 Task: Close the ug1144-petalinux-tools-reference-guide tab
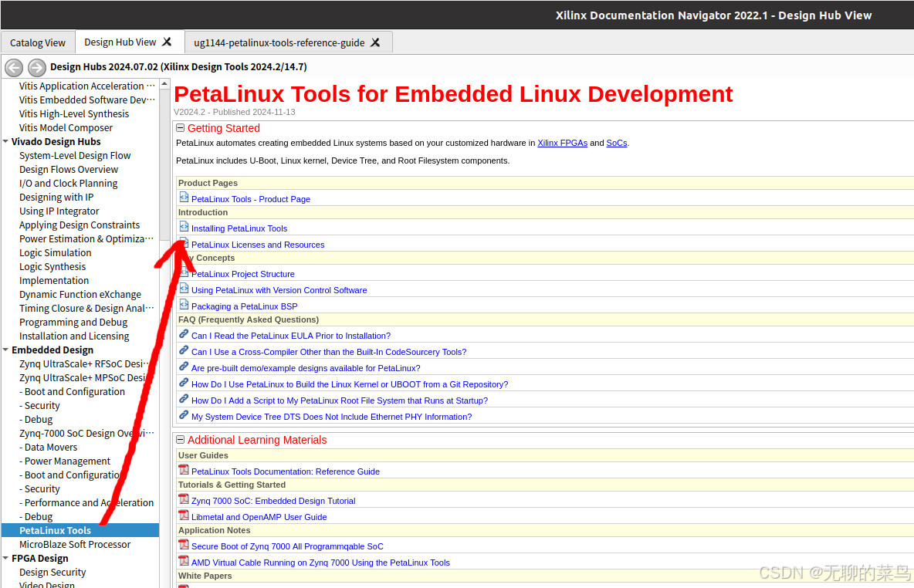[x=375, y=42]
